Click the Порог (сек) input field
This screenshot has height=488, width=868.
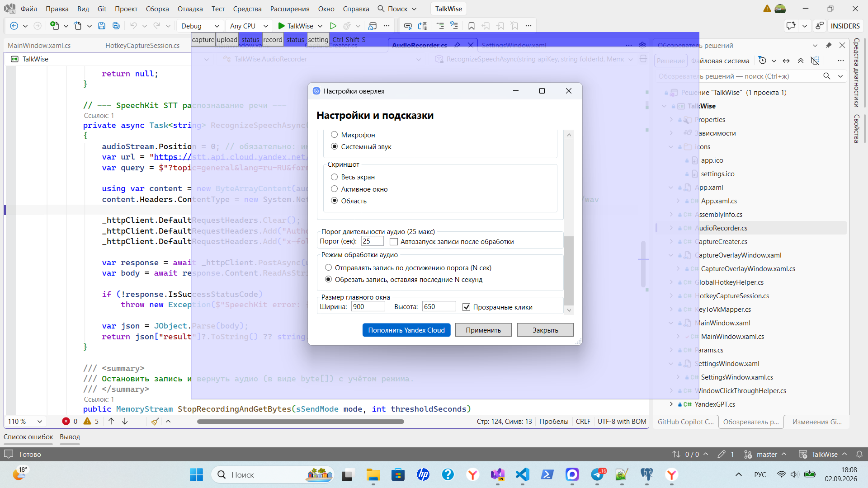click(x=373, y=241)
